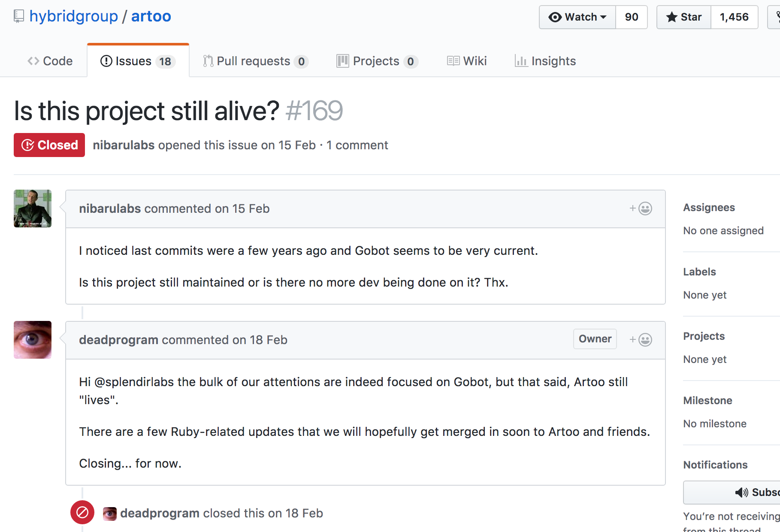Click the red closed event icon
The image size is (780, 532).
(82, 512)
